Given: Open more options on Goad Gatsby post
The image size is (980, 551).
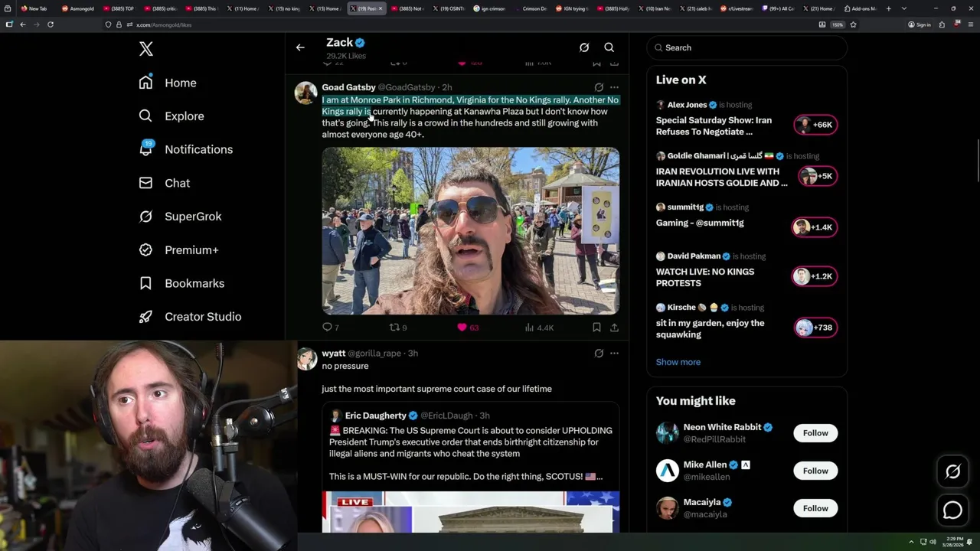Looking at the screenshot, I should pos(614,87).
